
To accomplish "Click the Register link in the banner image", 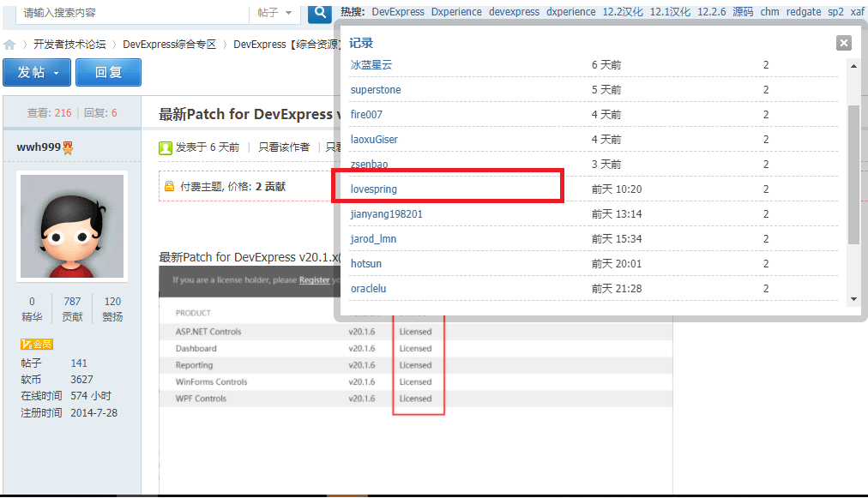I will (315, 280).
